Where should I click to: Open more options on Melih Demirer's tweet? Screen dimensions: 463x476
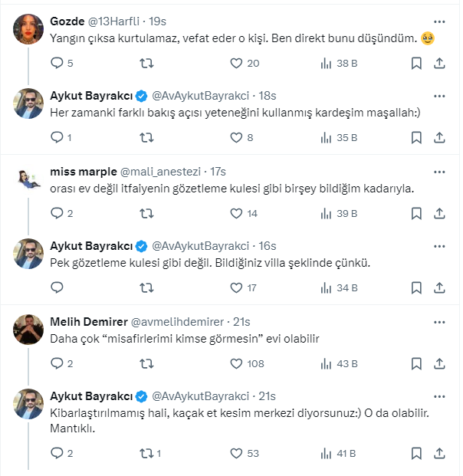tap(439, 321)
